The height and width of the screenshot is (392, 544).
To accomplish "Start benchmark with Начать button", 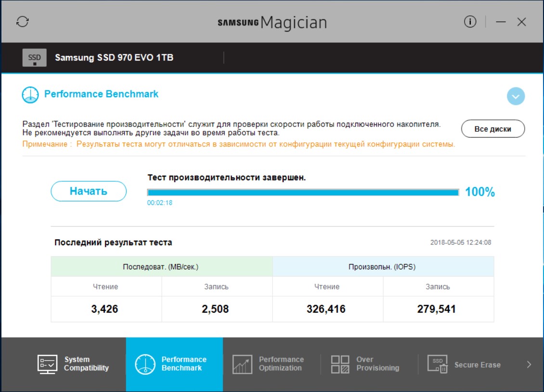I will coord(89,191).
